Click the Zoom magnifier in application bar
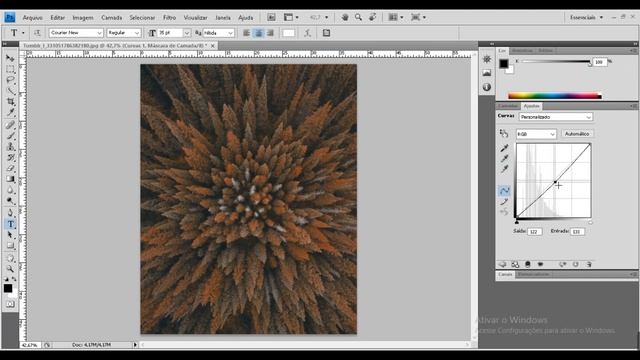This screenshot has height=360, width=640. click(358, 17)
